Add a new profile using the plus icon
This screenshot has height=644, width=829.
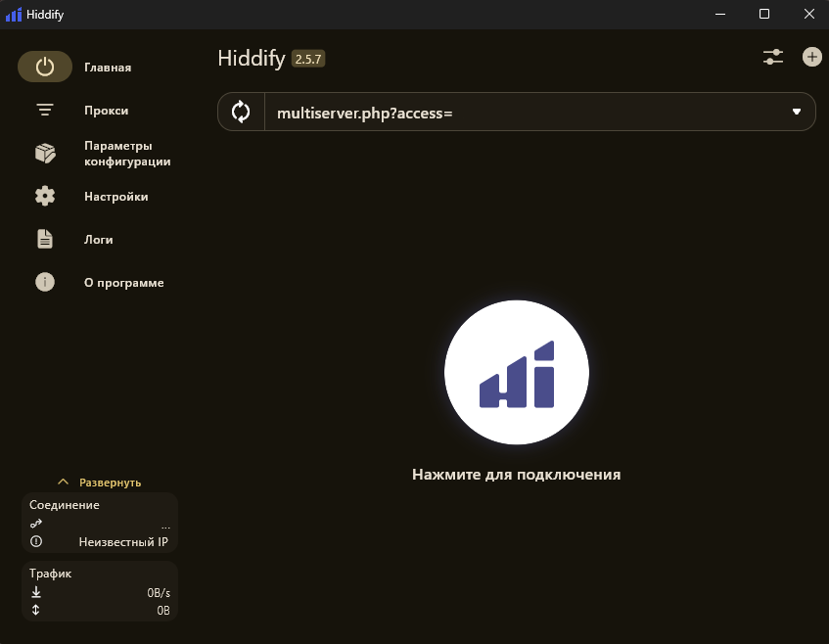(x=811, y=57)
